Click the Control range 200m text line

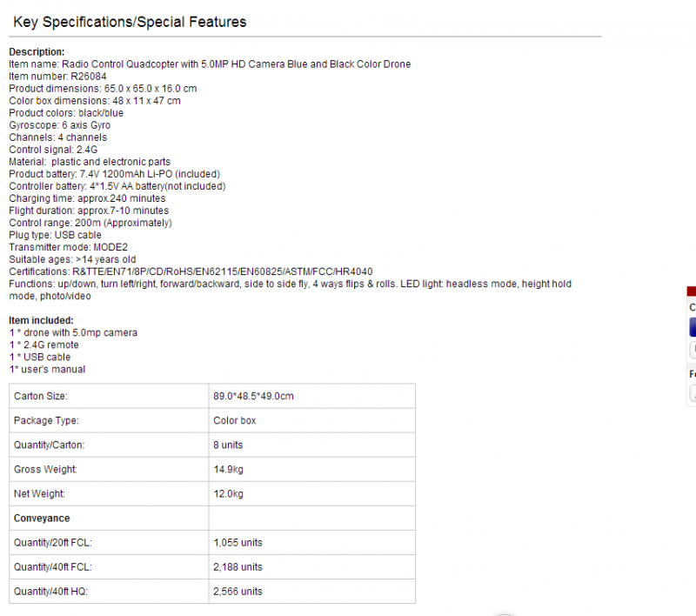tap(90, 223)
